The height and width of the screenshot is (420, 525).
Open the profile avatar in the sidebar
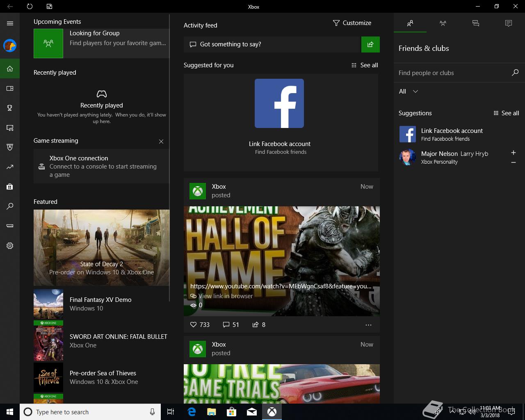(10, 46)
